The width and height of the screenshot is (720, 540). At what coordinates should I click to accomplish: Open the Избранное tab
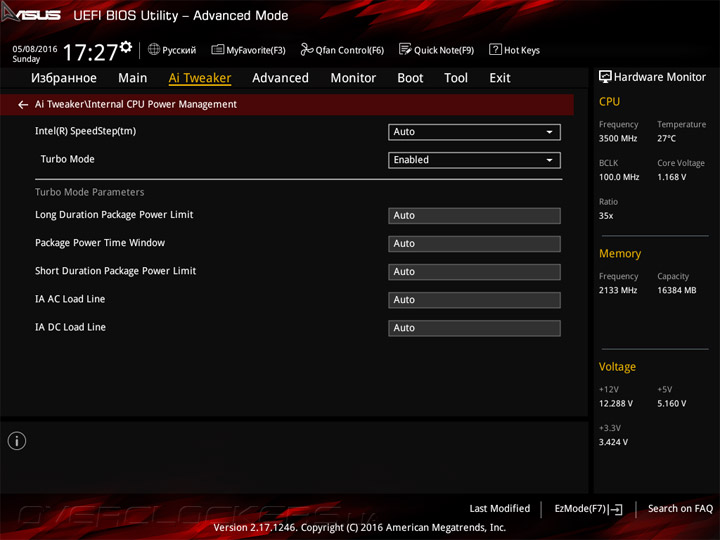[64, 78]
